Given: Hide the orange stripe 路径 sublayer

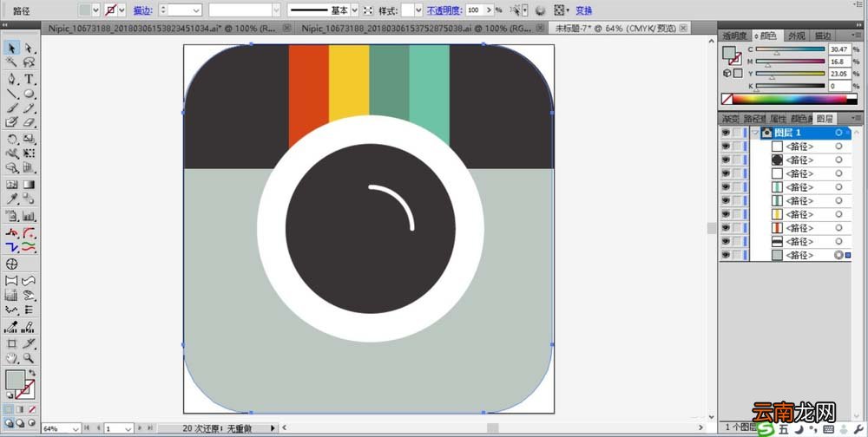Looking at the screenshot, I should [725, 228].
